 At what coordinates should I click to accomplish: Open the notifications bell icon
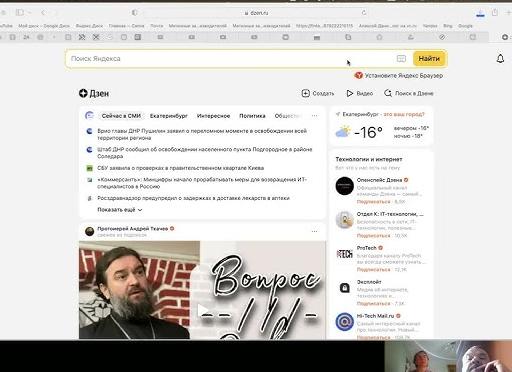pyautogui.click(x=500, y=59)
